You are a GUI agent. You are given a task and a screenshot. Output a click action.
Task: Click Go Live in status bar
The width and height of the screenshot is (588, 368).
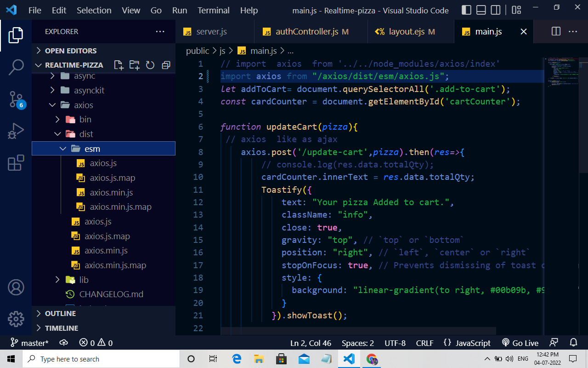520,343
